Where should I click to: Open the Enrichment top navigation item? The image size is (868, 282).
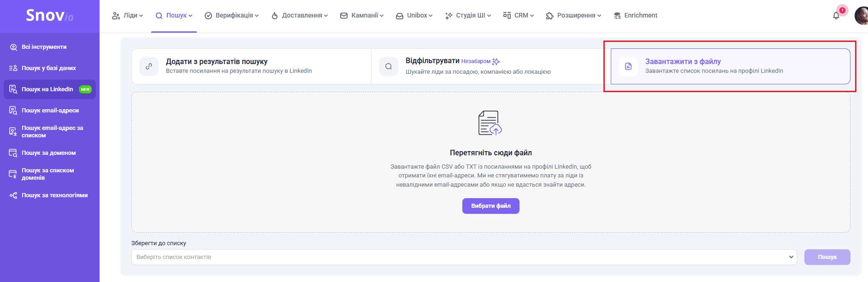[635, 16]
